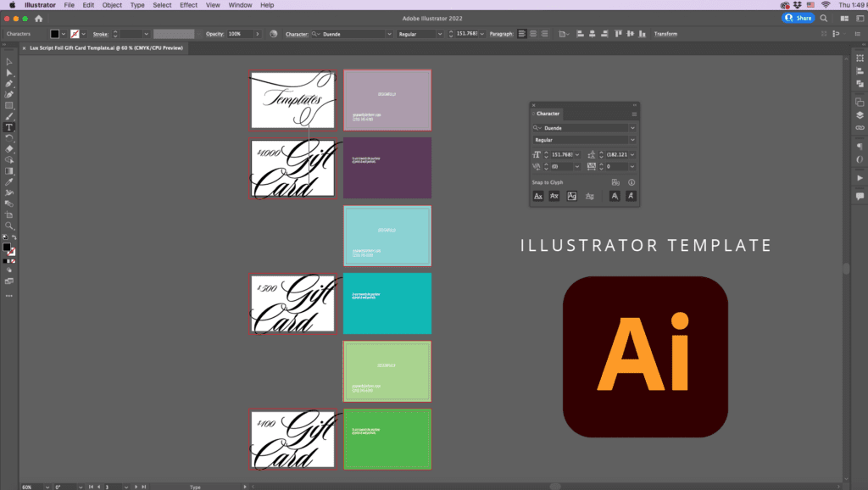Open the stroke color swatch in control bar
The width and height of the screenshot is (868, 490).
click(75, 34)
